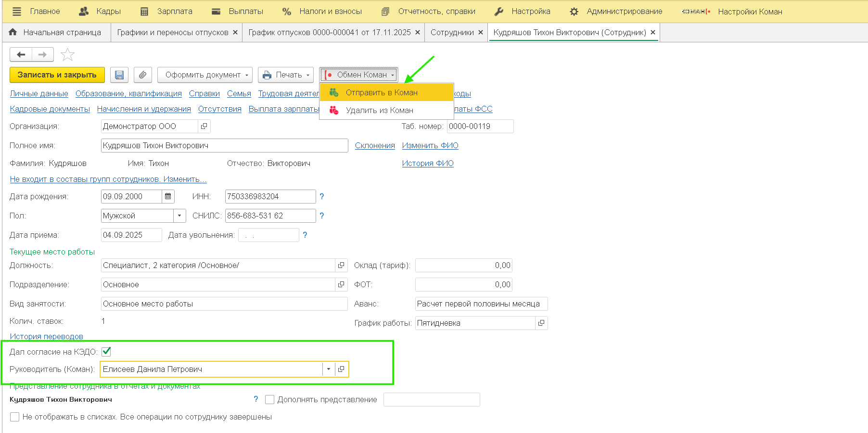Click into the ИНН input field
The image size is (868, 433).
270,196
